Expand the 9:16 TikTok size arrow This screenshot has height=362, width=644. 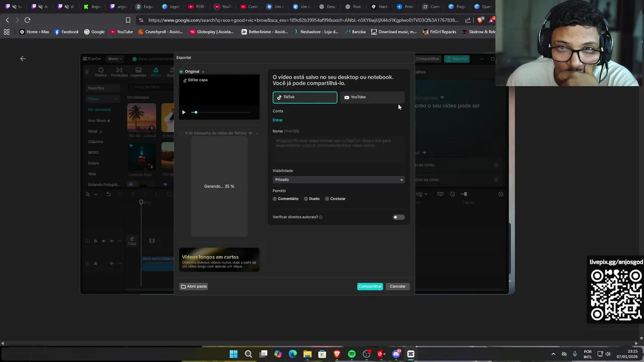point(257,133)
